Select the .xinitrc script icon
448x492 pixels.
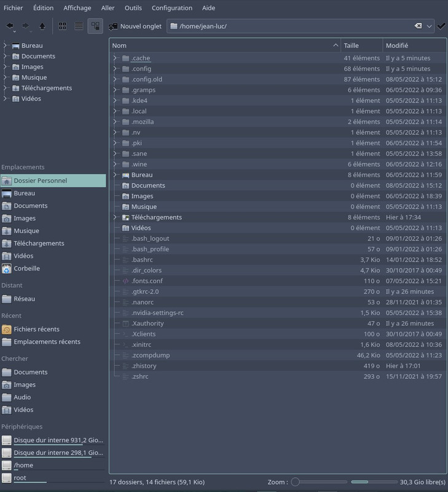[x=125, y=344]
